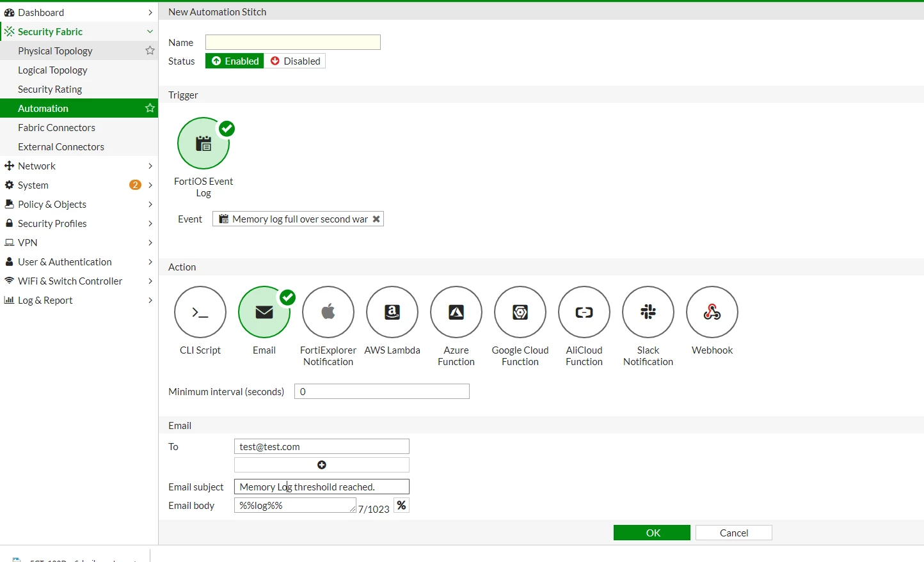Viewport: 924px width, 562px height.
Task: Select the AliCloud Function action icon
Action: click(x=584, y=312)
